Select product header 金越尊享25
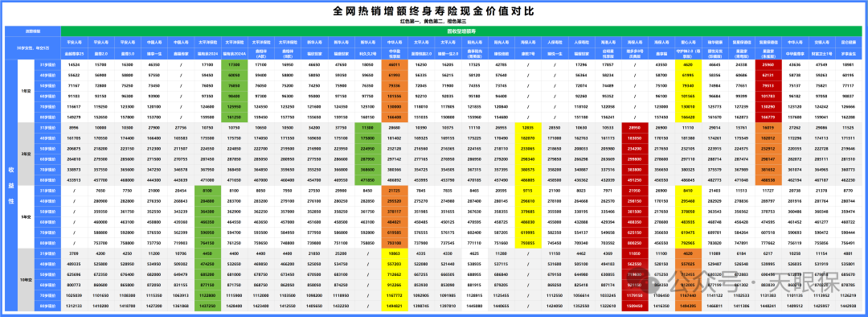Screen dimensions: 868x317 click(x=74, y=55)
